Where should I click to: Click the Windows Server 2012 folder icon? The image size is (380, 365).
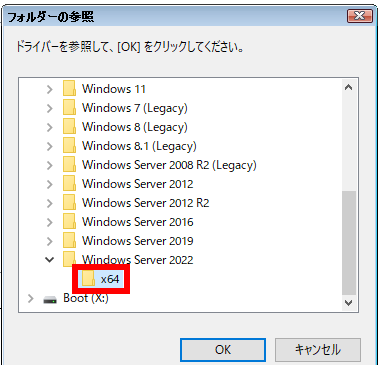click(69, 183)
